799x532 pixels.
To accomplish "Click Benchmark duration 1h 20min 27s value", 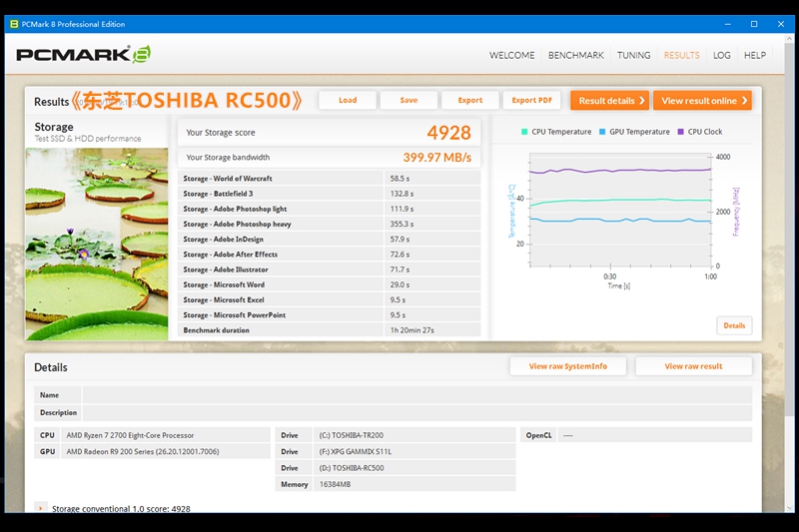I will click(412, 330).
